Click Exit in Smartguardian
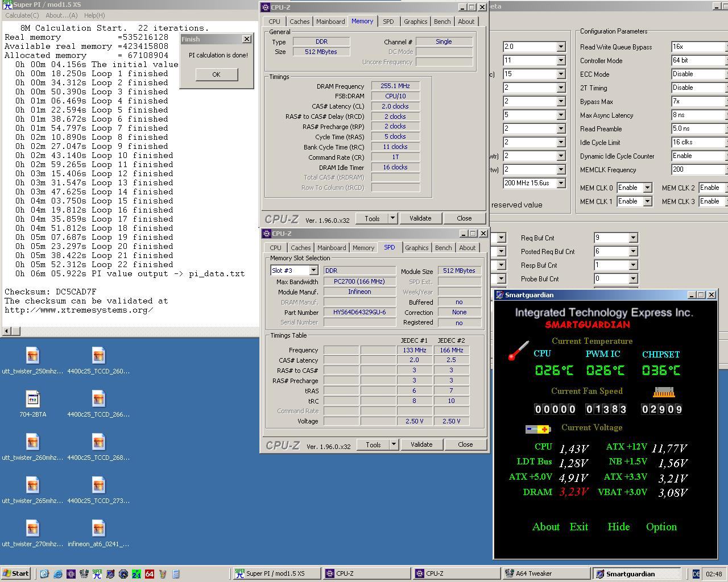This screenshot has width=728, height=582. click(579, 527)
